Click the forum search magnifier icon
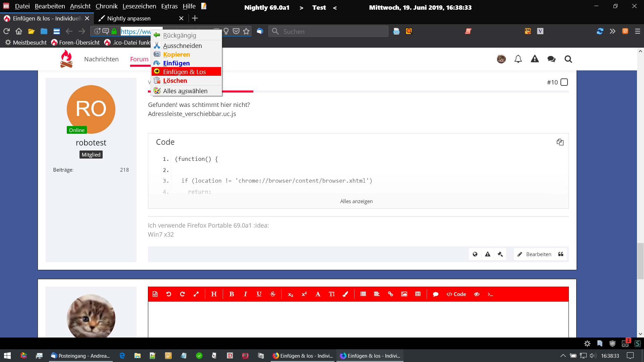 pyautogui.click(x=568, y=59)
